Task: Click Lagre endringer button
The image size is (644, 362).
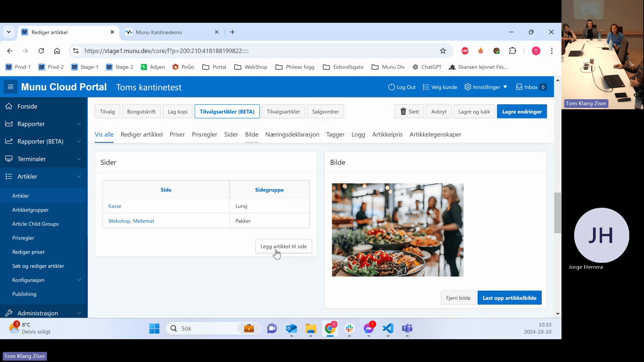Action: [522, 112]
